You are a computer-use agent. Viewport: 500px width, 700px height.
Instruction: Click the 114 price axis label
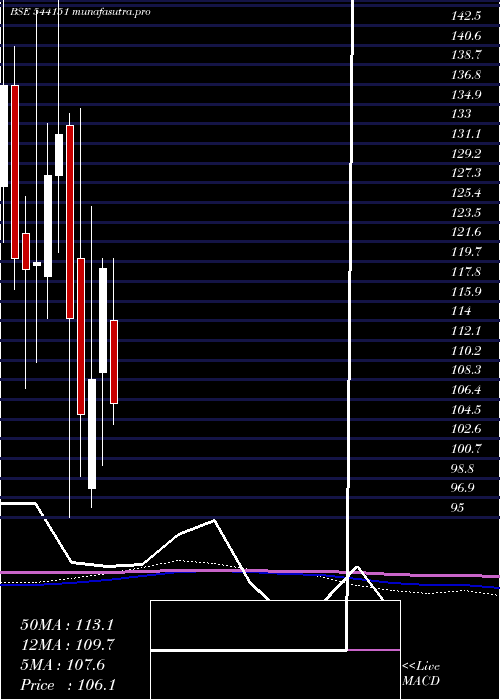461,311
